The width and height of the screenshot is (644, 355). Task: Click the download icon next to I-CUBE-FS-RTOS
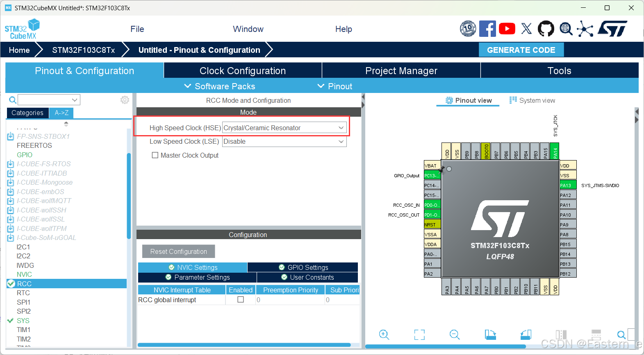click(11, 164)
